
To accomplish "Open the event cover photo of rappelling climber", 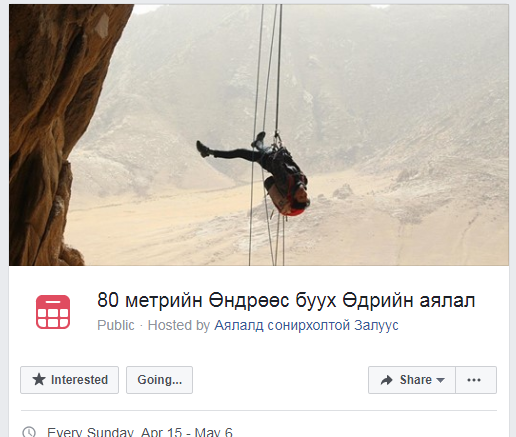I will [x=259, y=135].
